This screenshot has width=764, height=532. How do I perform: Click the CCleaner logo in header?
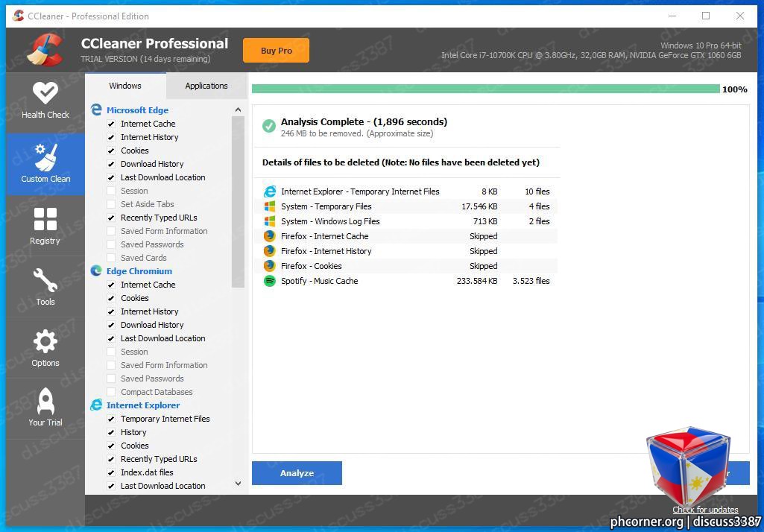[x=45, y=49]
